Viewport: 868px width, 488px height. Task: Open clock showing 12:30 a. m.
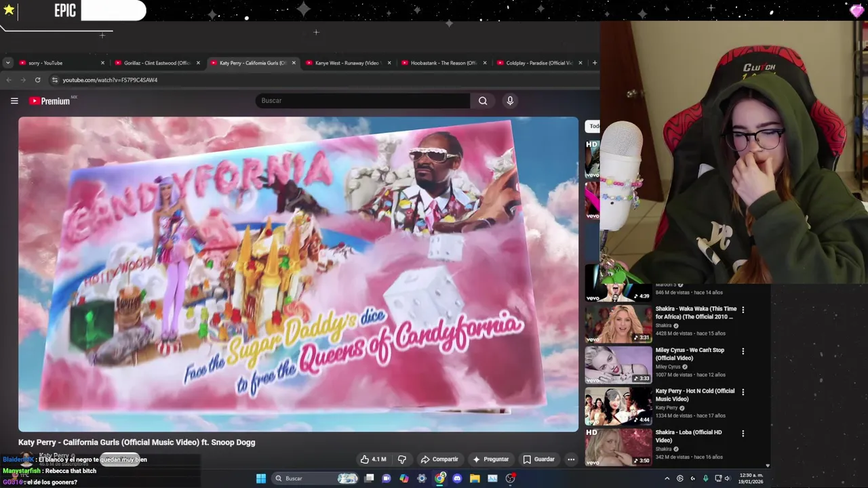751,479
